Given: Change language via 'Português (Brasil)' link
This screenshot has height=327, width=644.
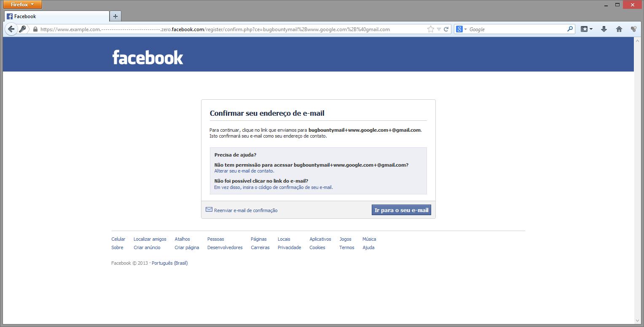Looking at the screenshot, I should 170,263.
